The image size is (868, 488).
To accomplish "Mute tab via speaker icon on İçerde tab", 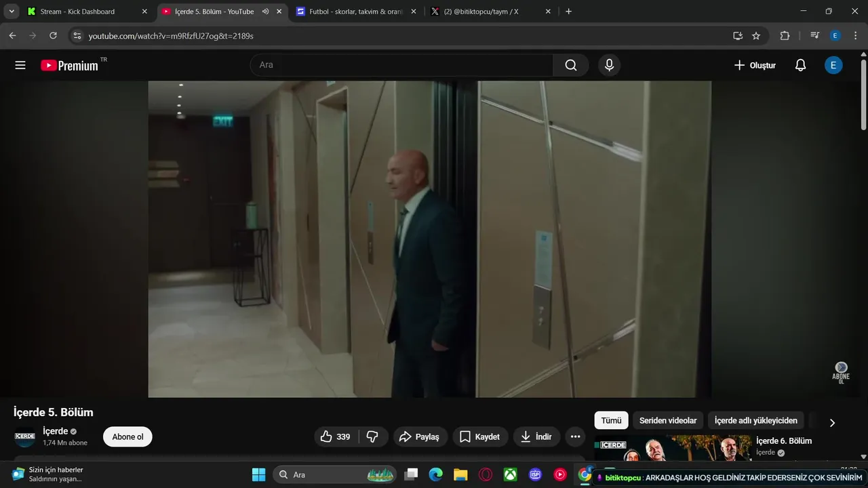I will (265, 12).
